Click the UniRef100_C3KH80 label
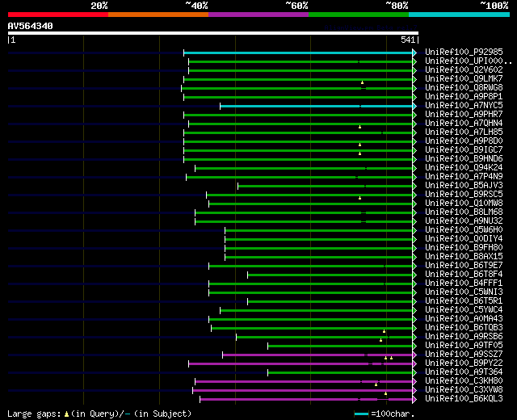 464,381
